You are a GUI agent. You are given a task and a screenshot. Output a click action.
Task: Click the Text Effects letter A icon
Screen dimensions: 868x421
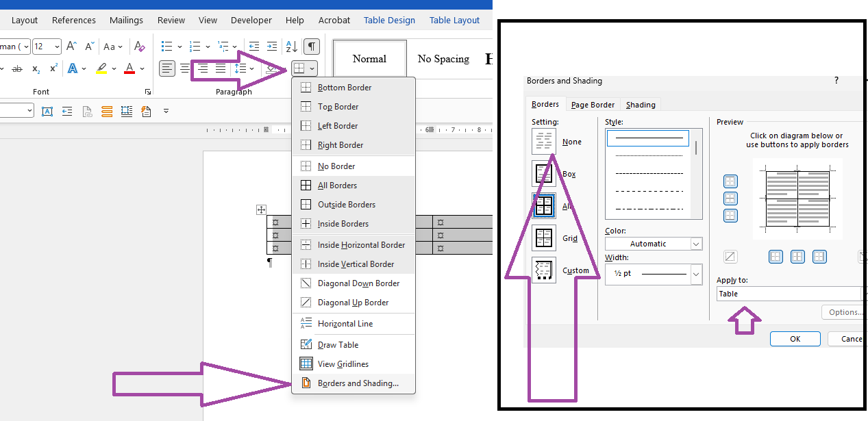pyautogui.click(x=73, y=68)
